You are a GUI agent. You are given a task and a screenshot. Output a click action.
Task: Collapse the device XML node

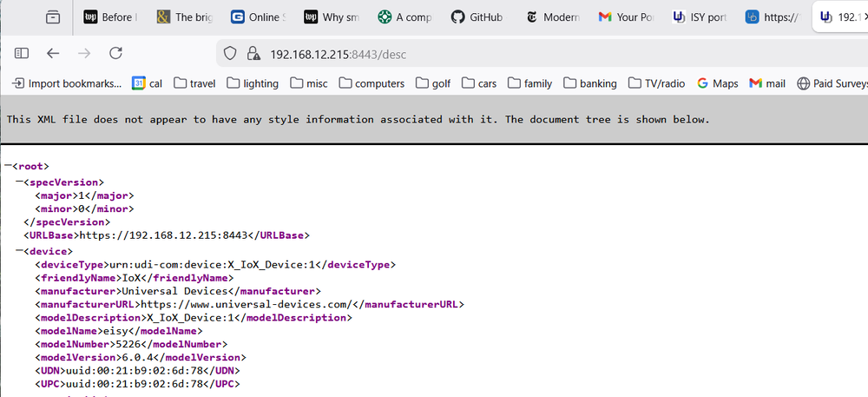point(19,252)
